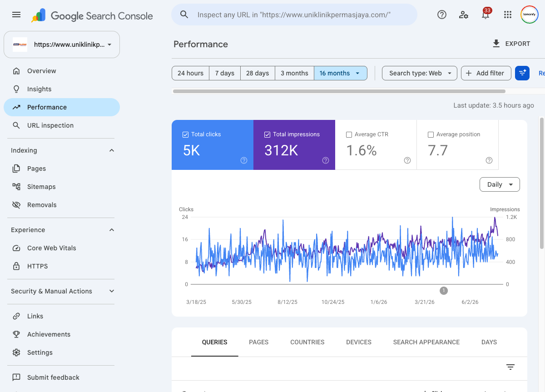
Task: Open Links in the sidebar
Action: pos(62,316)
